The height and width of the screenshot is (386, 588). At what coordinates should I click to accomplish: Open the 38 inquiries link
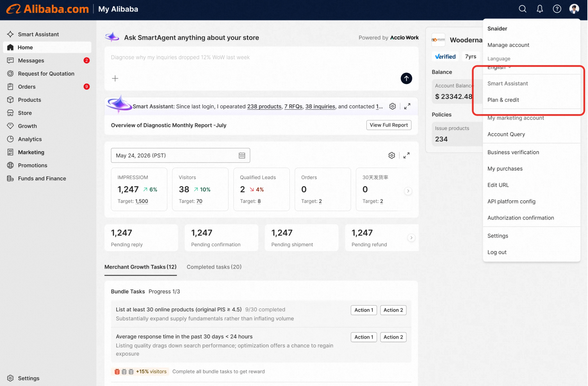point(321,106)
